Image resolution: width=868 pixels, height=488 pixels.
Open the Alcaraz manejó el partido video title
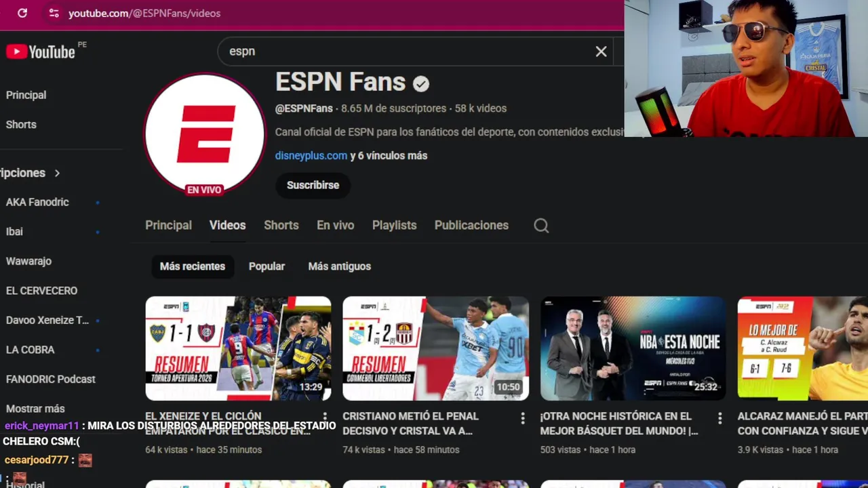coord(802,424)
